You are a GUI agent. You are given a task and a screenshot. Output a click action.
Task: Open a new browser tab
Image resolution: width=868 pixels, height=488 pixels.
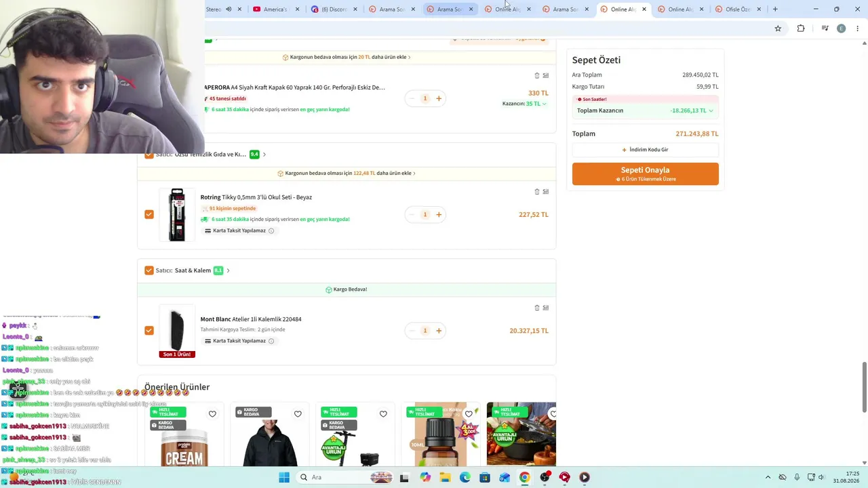pyautogui.click(x=775, y=9)
